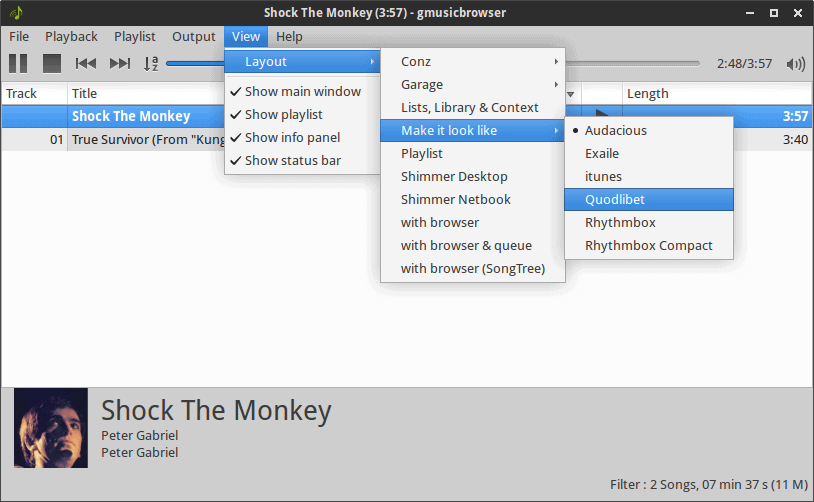The image size is (814, 502).
Task: Select the Quodlibet layout
Action: 649,199
